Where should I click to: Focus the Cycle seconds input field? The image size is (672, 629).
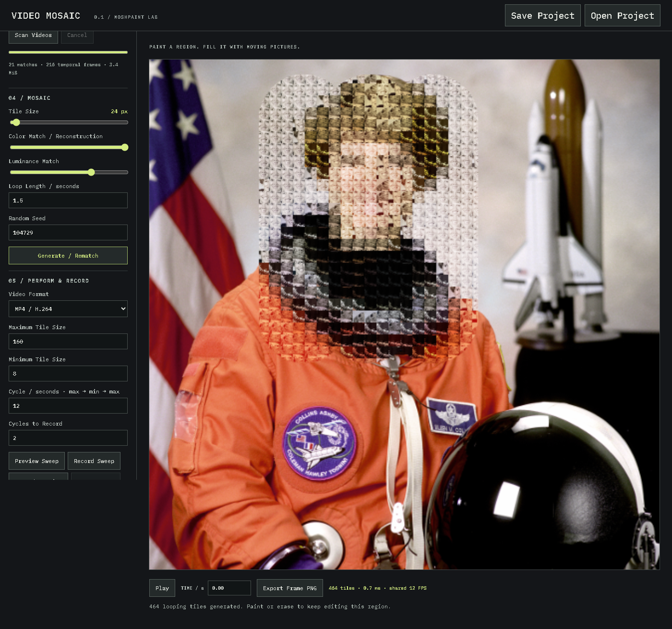pos(68,406)
